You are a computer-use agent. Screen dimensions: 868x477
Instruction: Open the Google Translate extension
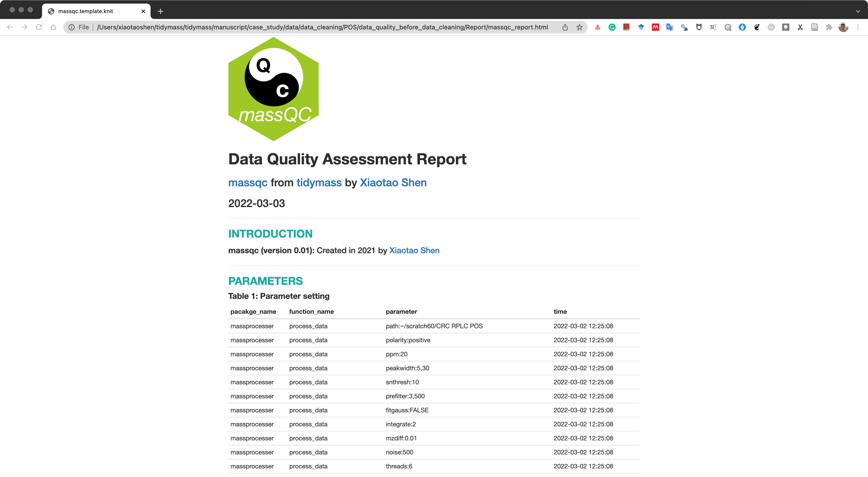click(x=670, y=27)
